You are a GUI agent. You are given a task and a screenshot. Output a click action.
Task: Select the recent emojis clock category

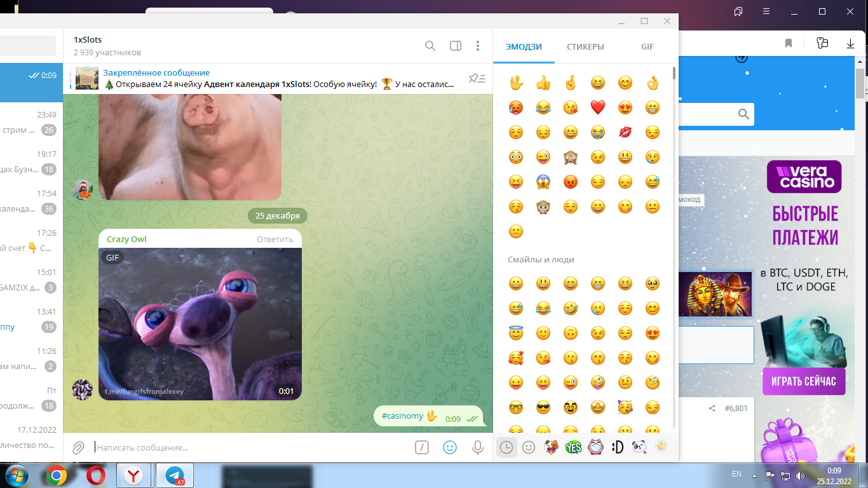click(506, 447)
